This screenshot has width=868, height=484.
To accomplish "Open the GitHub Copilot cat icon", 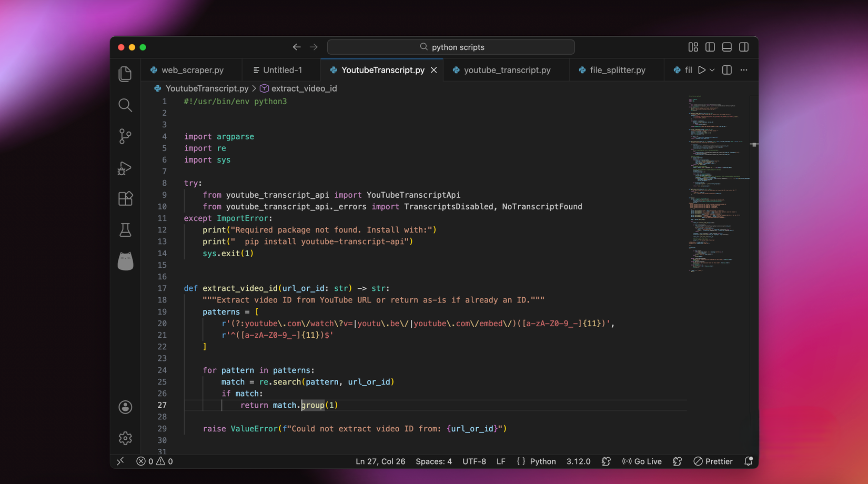I will pos(125,261).
